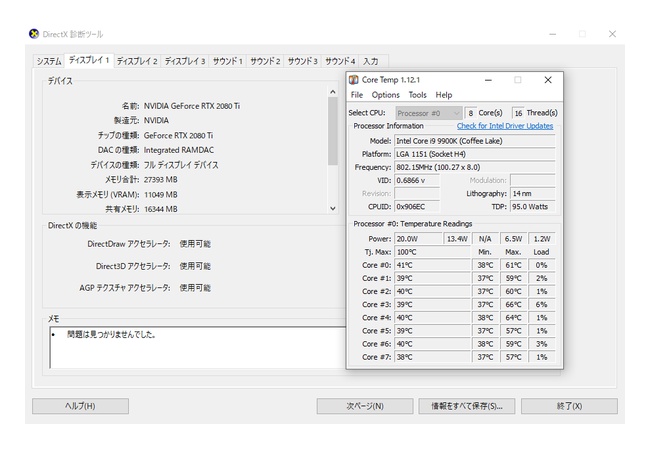650x450 pixels.
Task: Click the TDP field 95.0 Watts
Action: [533, 207]
